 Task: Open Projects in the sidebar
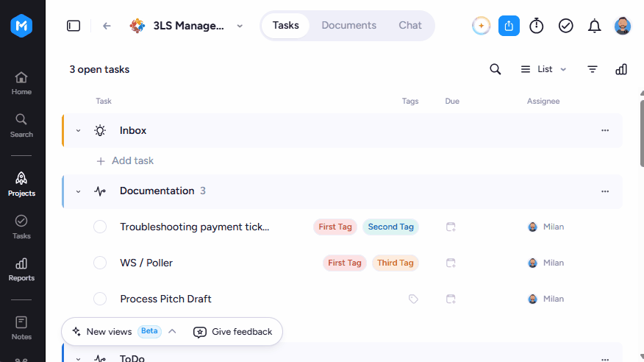(x=21, y=185)
